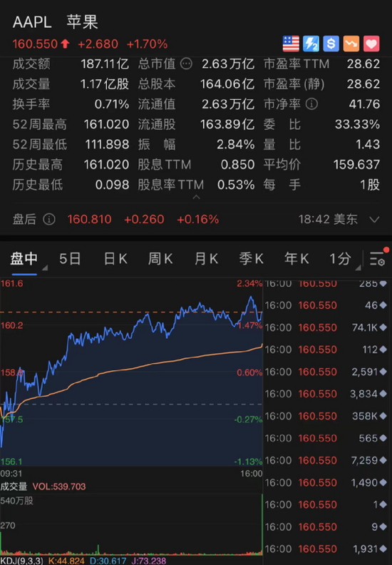Tap the 历史最低 value 0.098
The width and height of the screenshot is (392, 565).
pyautogui.click(x=113, y=185)
